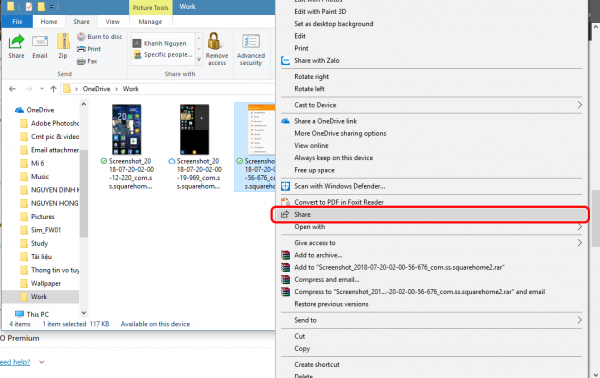Choose Rotate right in context menu
The width and height of the screenshot is (600, 378).
[311, 77]
